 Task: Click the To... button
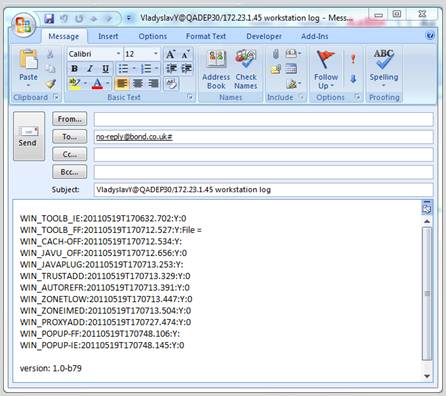pyautogui.click(x=69, y=137)
